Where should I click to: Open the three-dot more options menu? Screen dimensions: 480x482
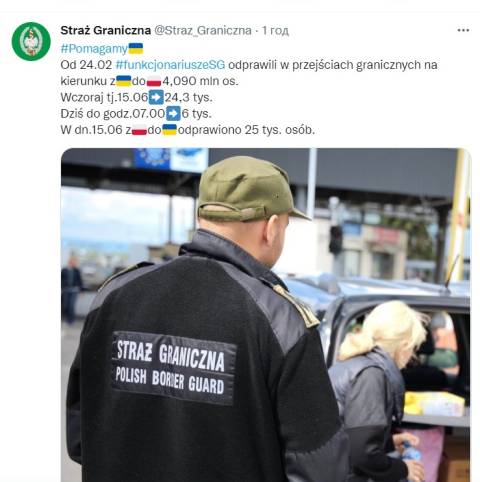(x=463, y=30)
